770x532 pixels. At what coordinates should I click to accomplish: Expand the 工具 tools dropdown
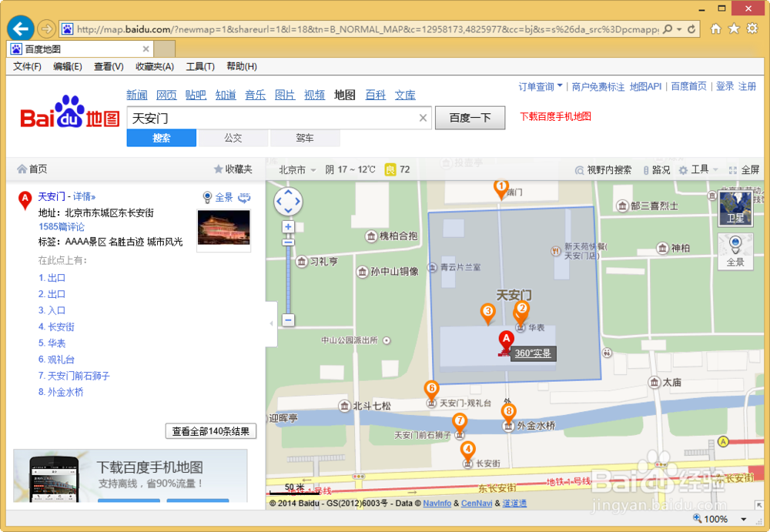coord(698,170)
